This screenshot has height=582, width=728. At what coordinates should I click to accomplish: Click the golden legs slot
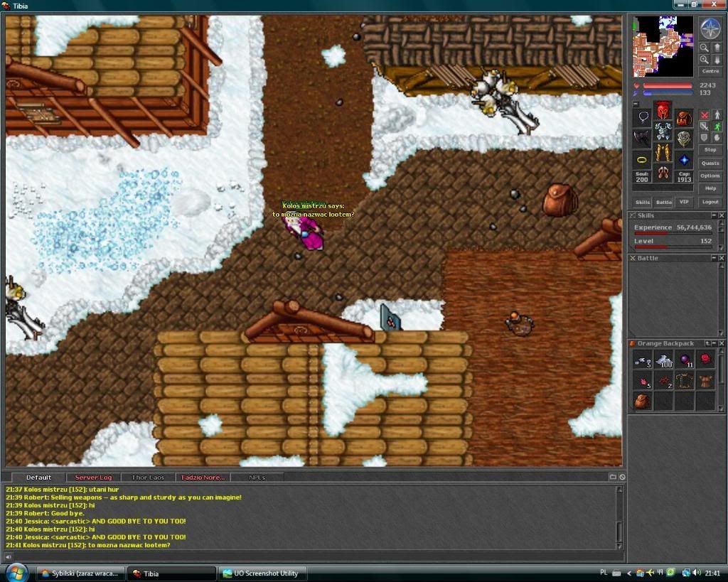coord(663,152)
